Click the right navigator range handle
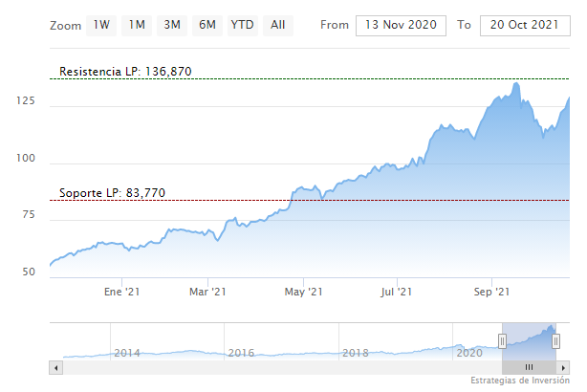 [554, 340]
